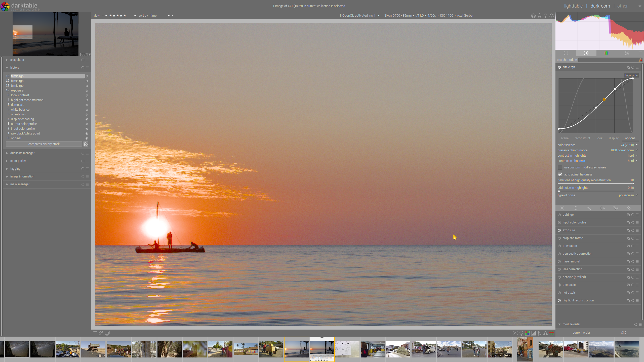The image size is (644, 362).
Task: Toggle gamut check warning triangle icon
Action: 545,333
